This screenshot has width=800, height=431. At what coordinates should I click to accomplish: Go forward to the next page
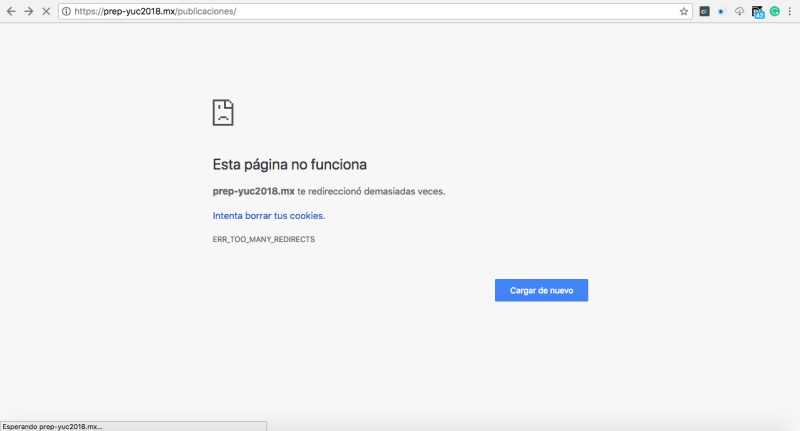coord(29,11)
